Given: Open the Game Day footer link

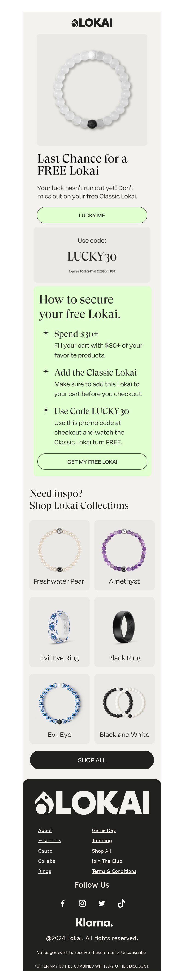Looking at the screenshot, I should point(104,830).
